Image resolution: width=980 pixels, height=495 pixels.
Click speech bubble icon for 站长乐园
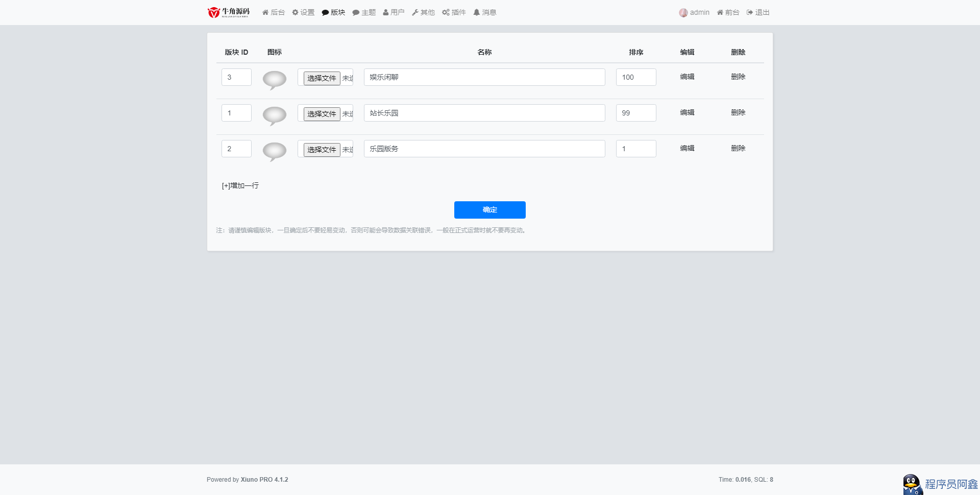(x=275, y=116)
